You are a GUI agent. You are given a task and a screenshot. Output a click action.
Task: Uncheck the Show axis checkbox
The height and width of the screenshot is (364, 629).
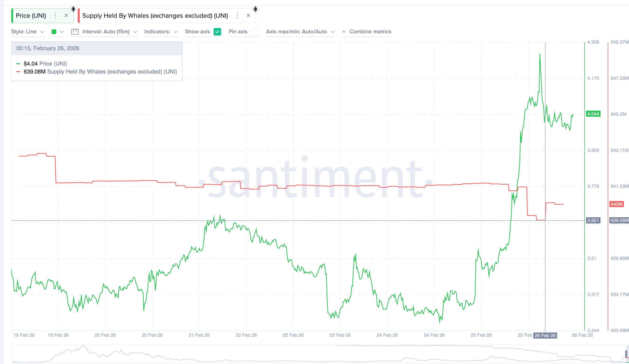217,32
